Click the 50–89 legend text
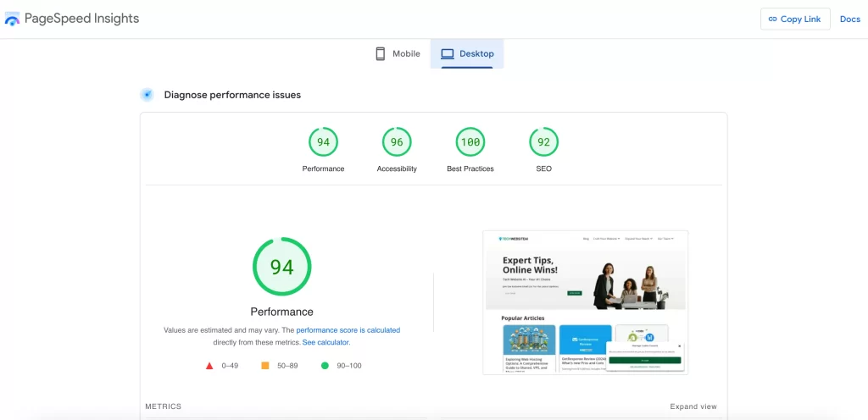Image resolution: width=868 pixels, height=420 pixels. [x=287, y=366]
